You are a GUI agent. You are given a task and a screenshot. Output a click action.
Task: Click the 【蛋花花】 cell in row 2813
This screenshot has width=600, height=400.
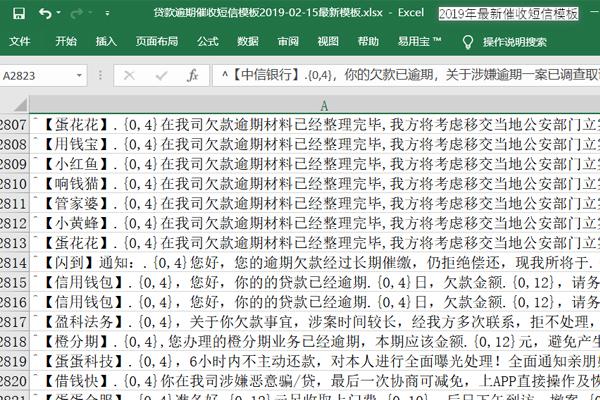tap(315, 243)
